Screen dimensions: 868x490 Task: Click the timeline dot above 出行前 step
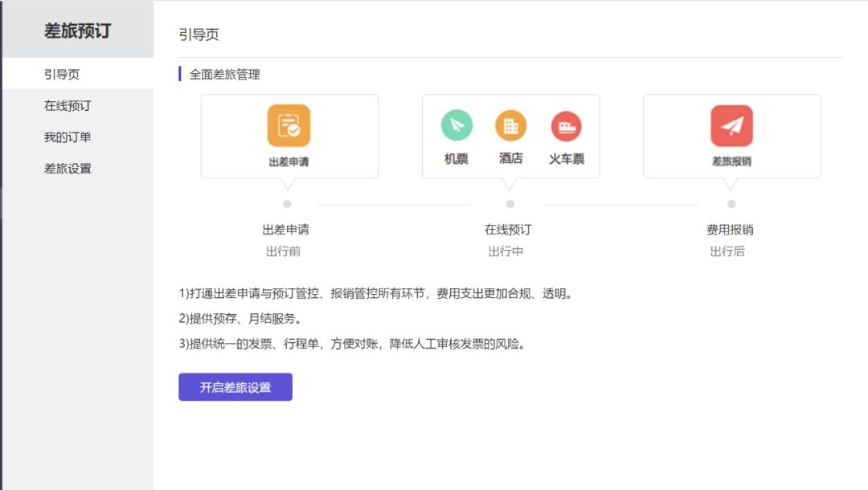287,204
